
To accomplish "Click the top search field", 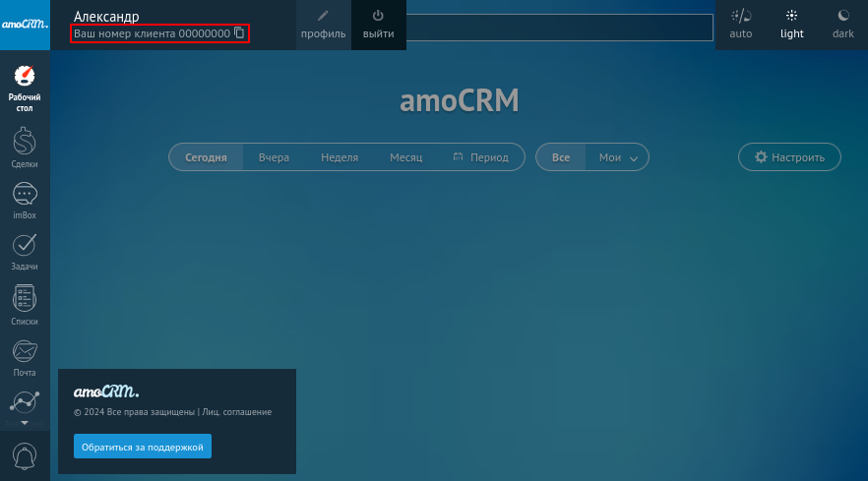I will [x=560, y=28].
